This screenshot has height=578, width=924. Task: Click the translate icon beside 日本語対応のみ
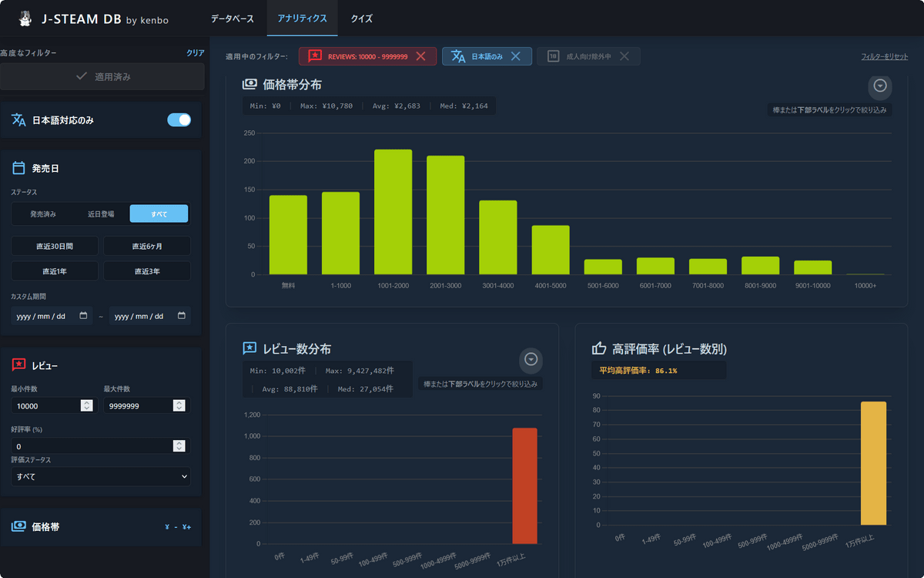pos(19,120)
